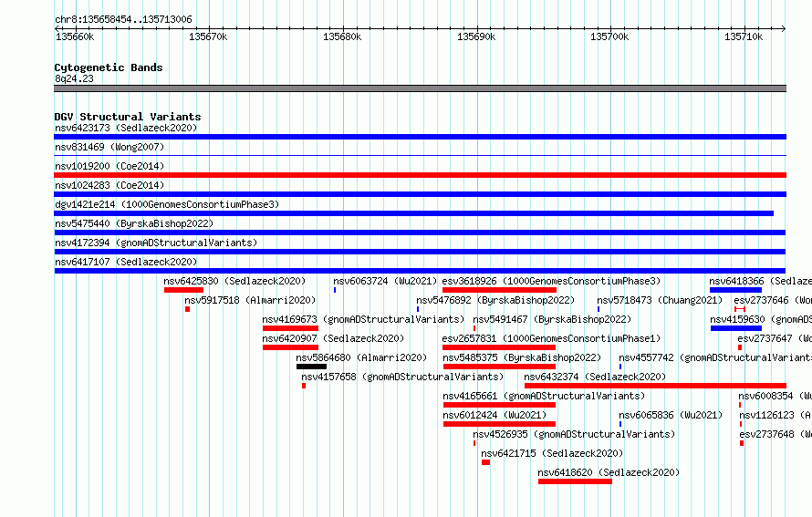This screenshot has width=812, height=517.
Task: Click red bar beneath nsv6420907
Action: pyautogui.click(x=290, y=347)
